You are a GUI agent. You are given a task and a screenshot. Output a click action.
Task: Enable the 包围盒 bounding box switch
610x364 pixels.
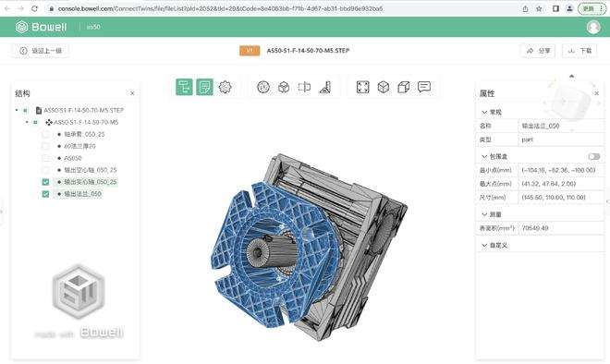[594, 156]
